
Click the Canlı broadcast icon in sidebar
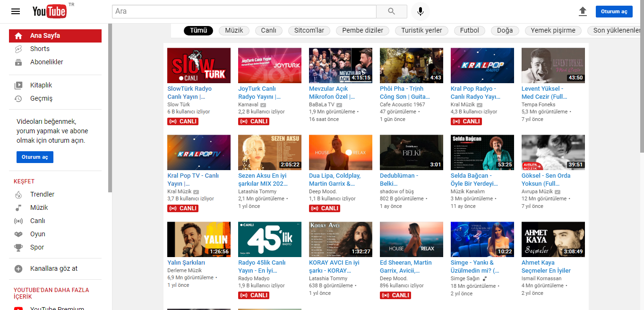point(18,221)
